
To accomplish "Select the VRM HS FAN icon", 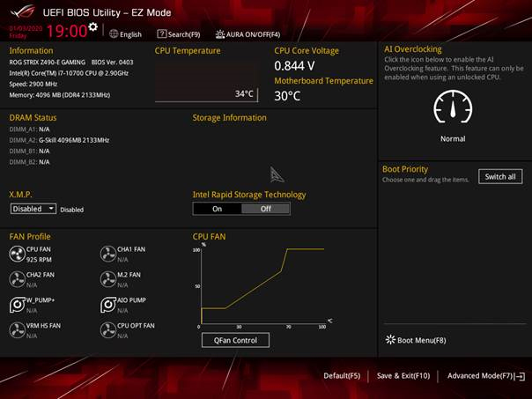I will click(17, 330).
